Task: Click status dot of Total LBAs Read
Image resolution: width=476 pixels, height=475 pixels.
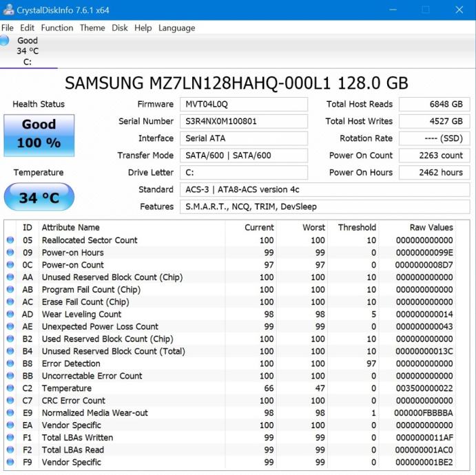Action: [10, 450]
